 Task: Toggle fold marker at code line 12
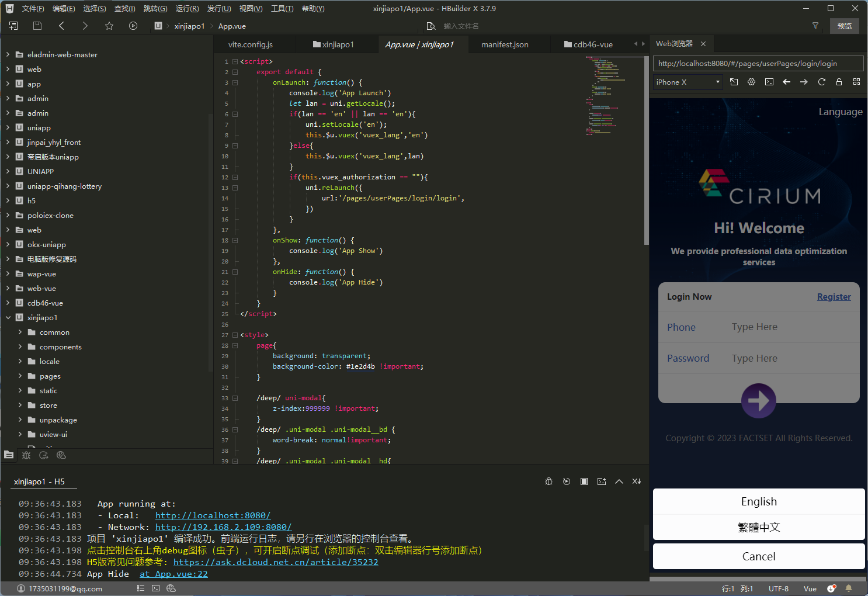235,177
